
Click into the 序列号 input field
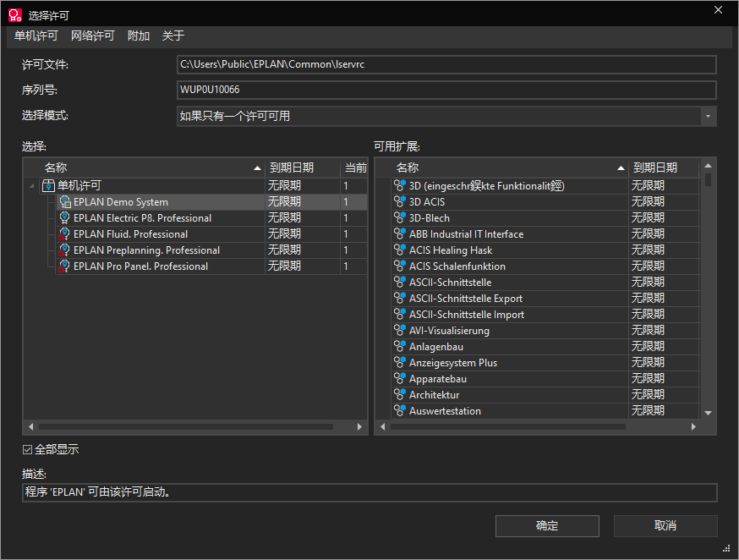click(446, 91)
